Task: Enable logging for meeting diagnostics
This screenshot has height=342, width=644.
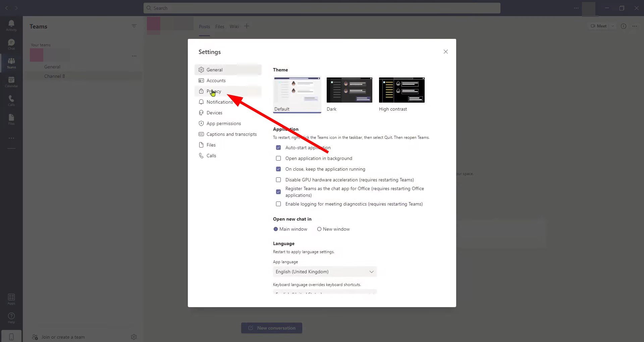Action: tap(278, 204)
